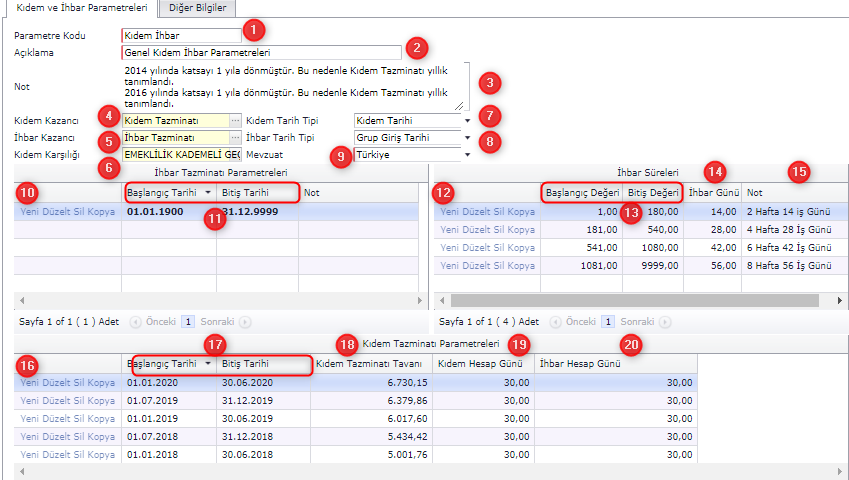
Task: Select the Kıdem ve İhbar Parametreleri tab
Action: click(80, 9)
